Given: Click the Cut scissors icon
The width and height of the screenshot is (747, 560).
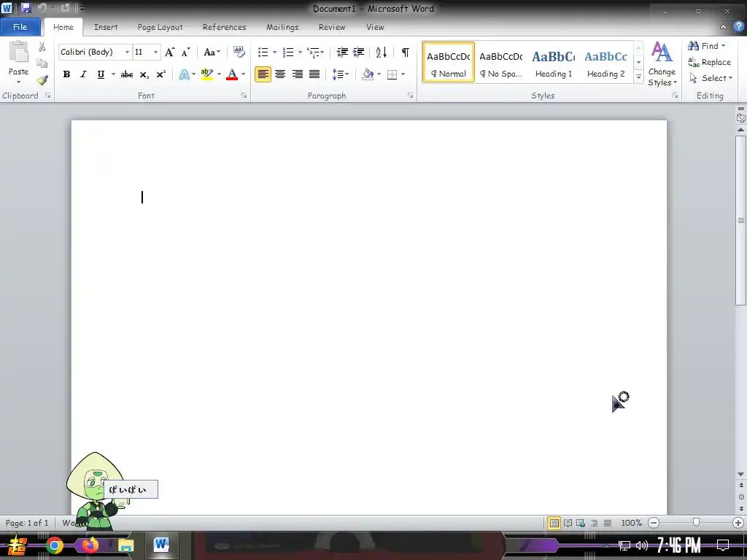Looking at the screenshot, I should 42,47.
